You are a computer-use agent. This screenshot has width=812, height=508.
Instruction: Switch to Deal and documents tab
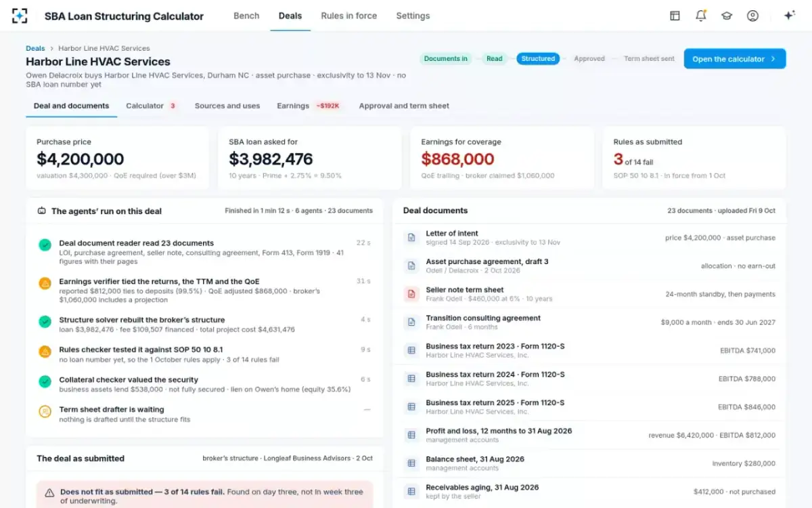(x=71, y=106)
